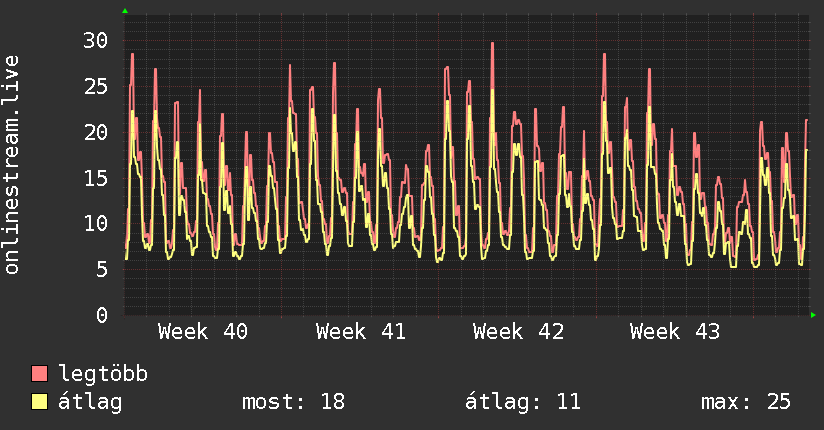
Task: Click the yellow átlag legend swatch
Action: pyautogui.click(x=39, y=402)
